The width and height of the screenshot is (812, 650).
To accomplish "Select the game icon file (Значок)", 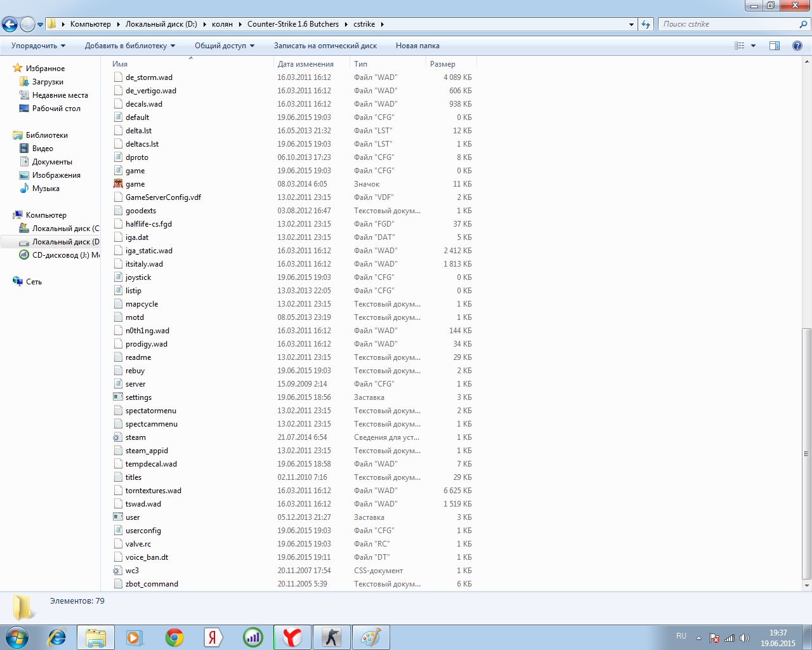I will point(118,184).
